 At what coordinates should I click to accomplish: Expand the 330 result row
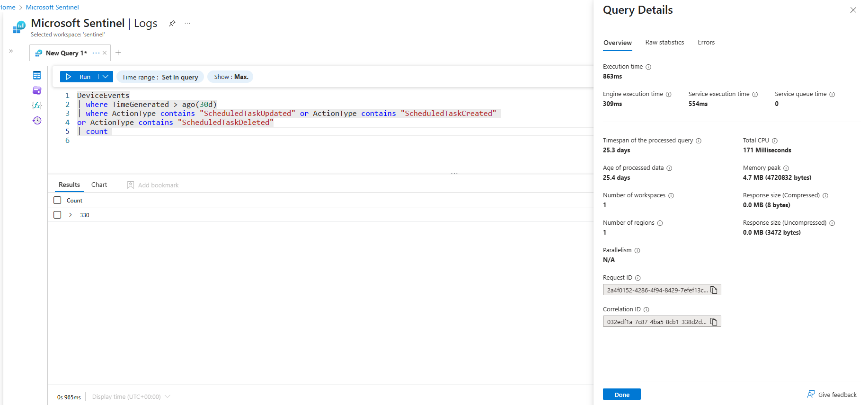pyautogui.click(x=71, y=215)
